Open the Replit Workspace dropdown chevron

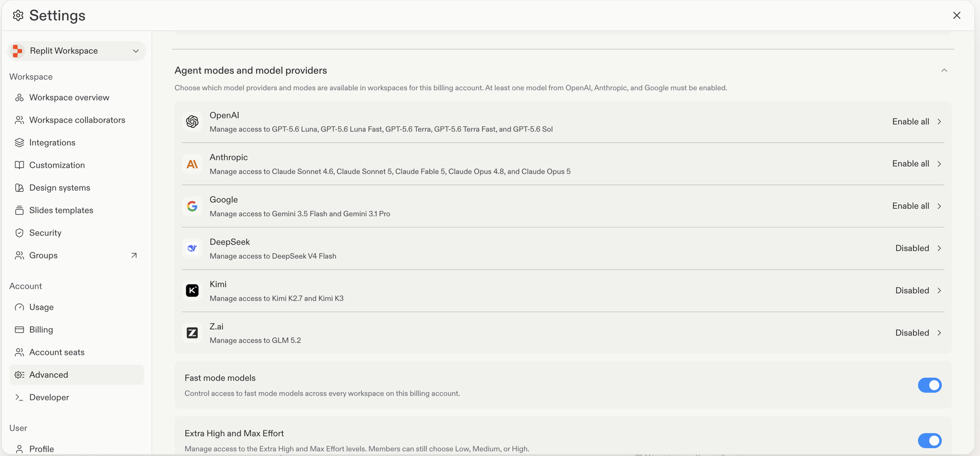click(x=136, y=51)
